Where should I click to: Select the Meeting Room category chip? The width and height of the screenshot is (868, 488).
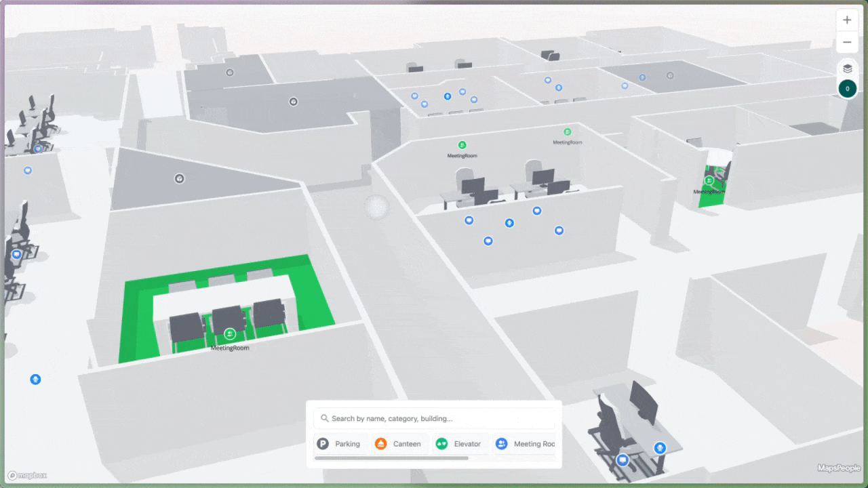(525, 444)
